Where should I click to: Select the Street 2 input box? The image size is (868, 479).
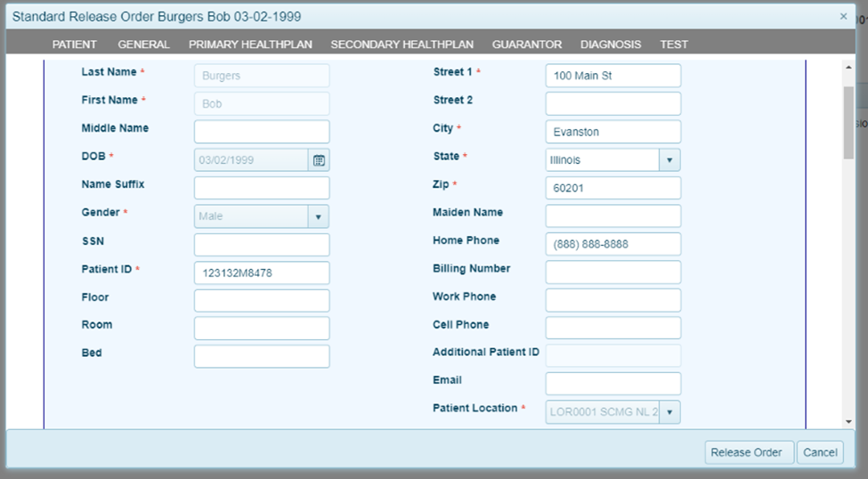point(612,104)
